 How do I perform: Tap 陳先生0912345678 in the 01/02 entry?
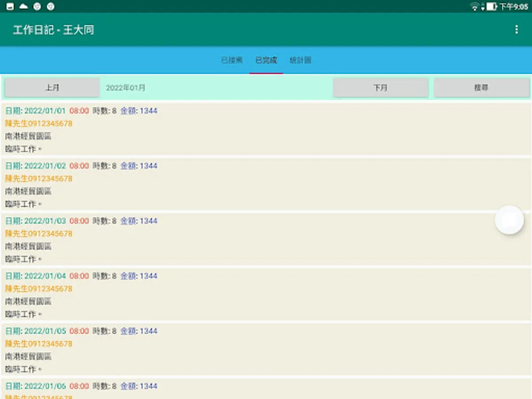coord(39,178)
